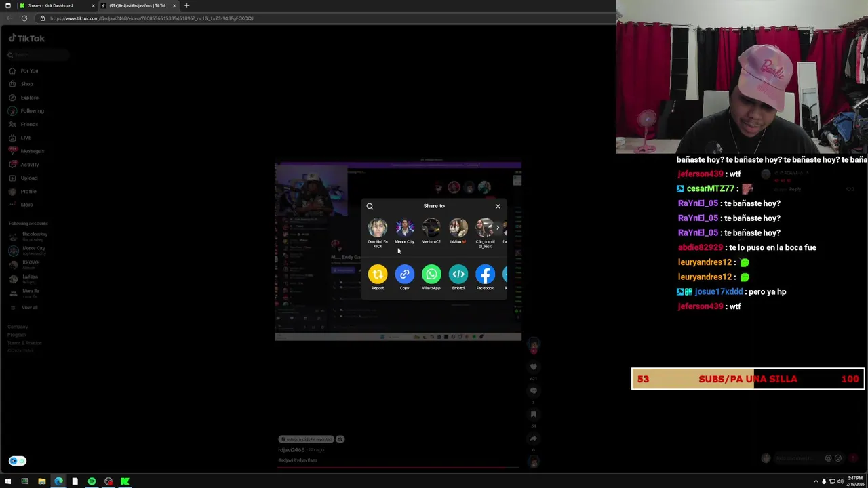
Task: Open Terms & Policies footer link
Action: pos(24,343)
